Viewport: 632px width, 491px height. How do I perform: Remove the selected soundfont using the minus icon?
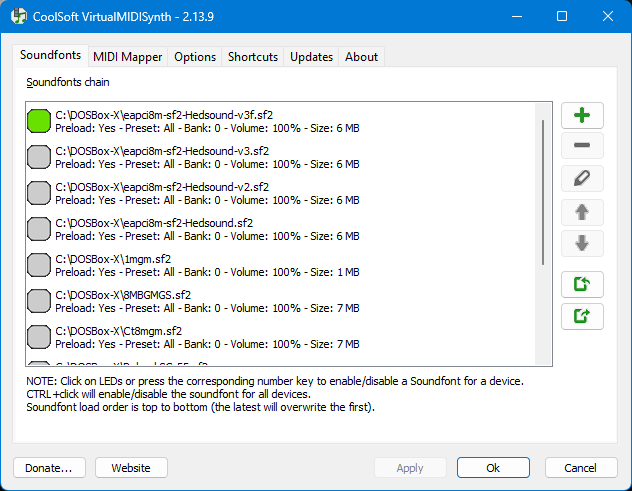[x=582, y=145]
